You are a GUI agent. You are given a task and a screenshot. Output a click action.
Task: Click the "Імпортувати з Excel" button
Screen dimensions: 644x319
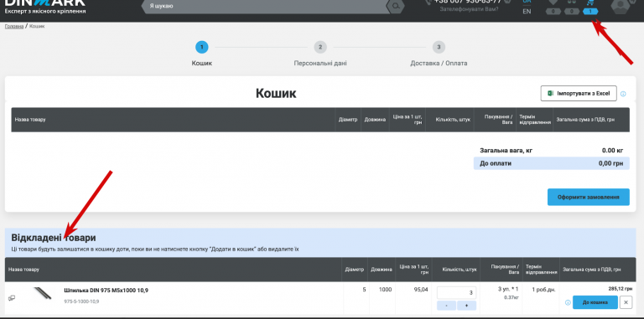click(579, 94)
